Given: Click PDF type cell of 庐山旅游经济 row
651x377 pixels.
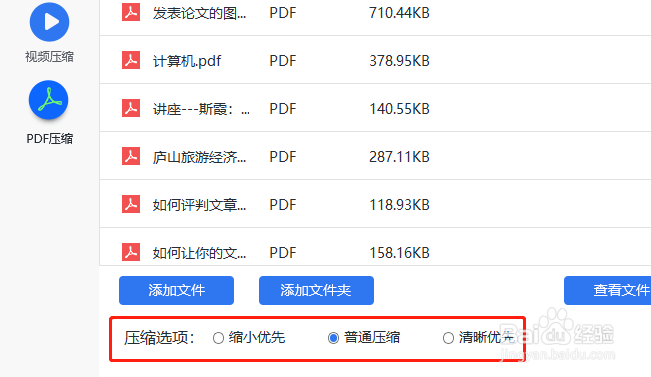Looking at the screenshot, I should [x=283, y=157].
